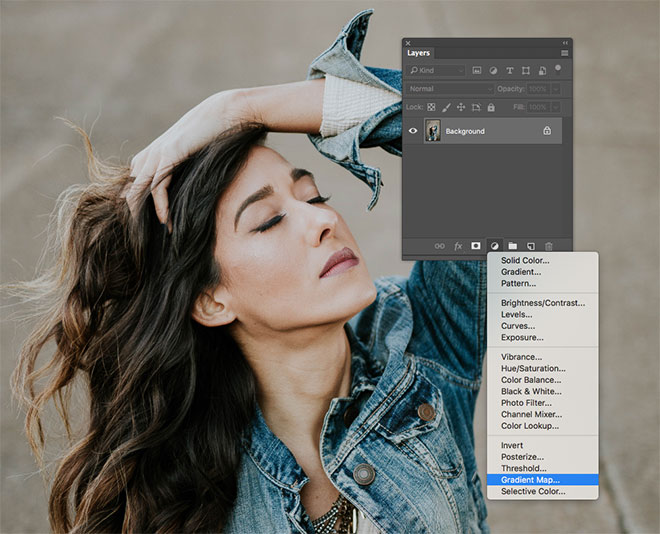
Task: Toggle the layer filtering switch
Action: tap(558, 69)
